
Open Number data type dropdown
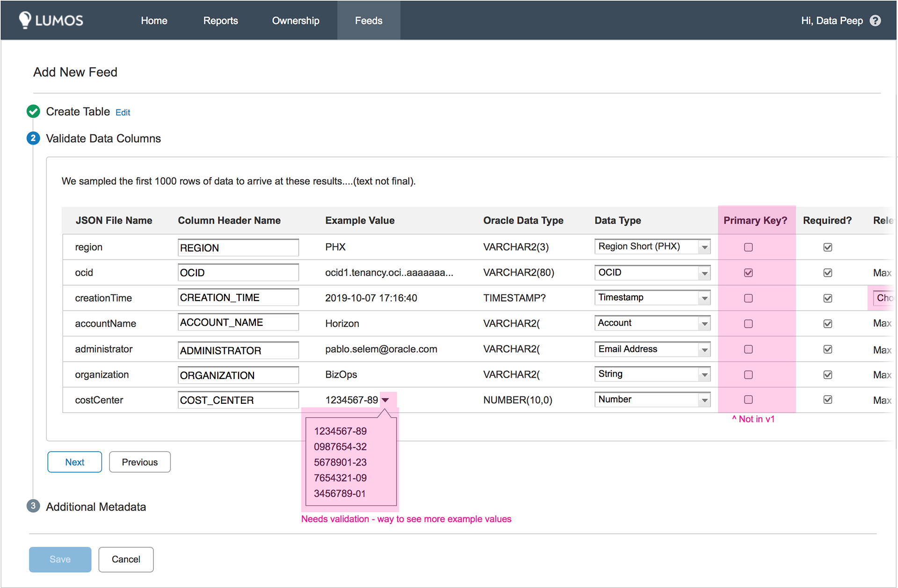(x=652, y=400)
